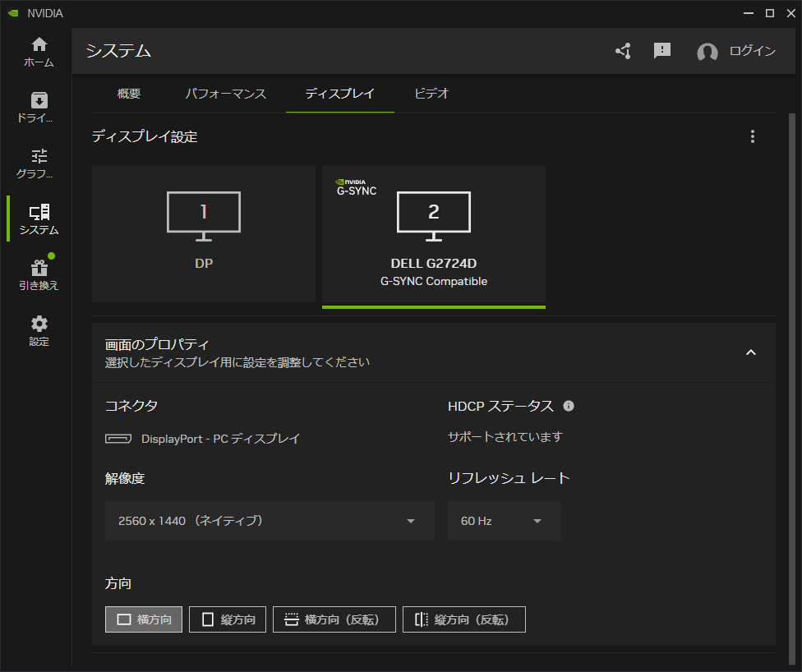Click the ディスプレイ設定 heading
Screen dimensions: 802x672
[145, 136]
